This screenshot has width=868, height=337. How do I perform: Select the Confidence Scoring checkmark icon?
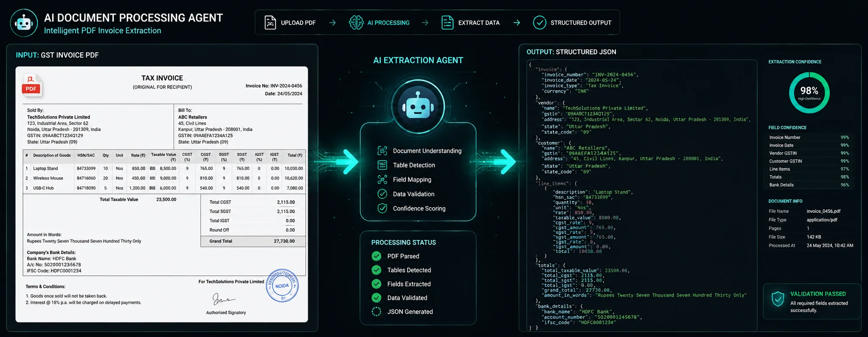pos(382,208)
